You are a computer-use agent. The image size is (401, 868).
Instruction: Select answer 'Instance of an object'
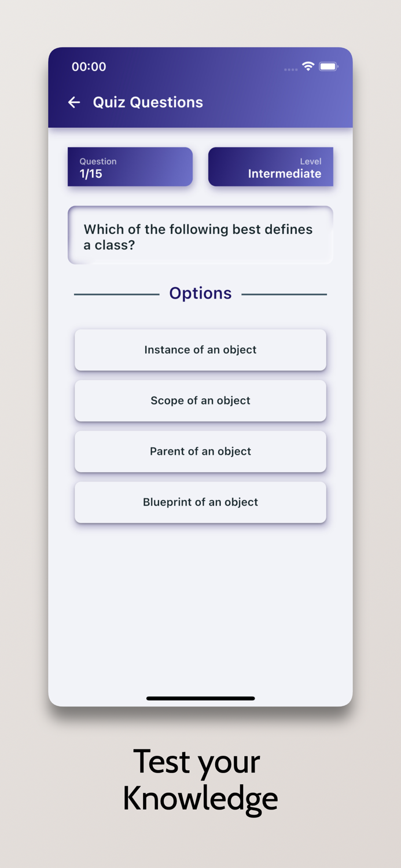tap(200, 350)
